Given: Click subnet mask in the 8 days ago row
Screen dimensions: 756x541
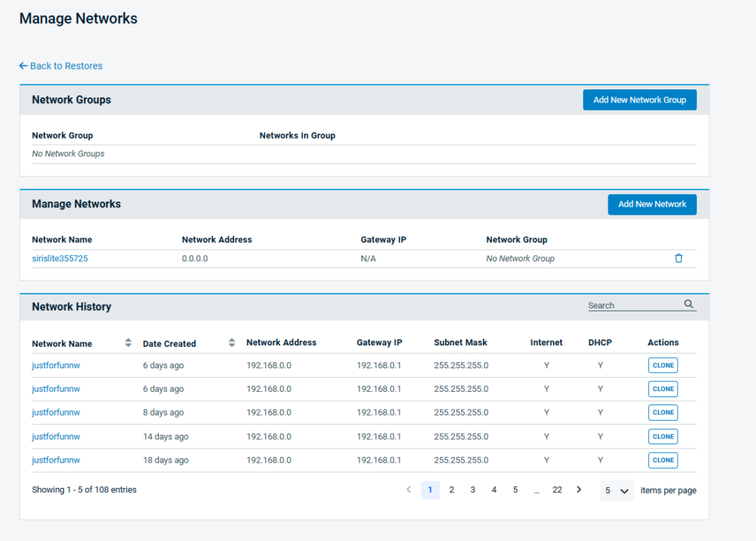Looking at the screenshot, I should tap(461, 413).
